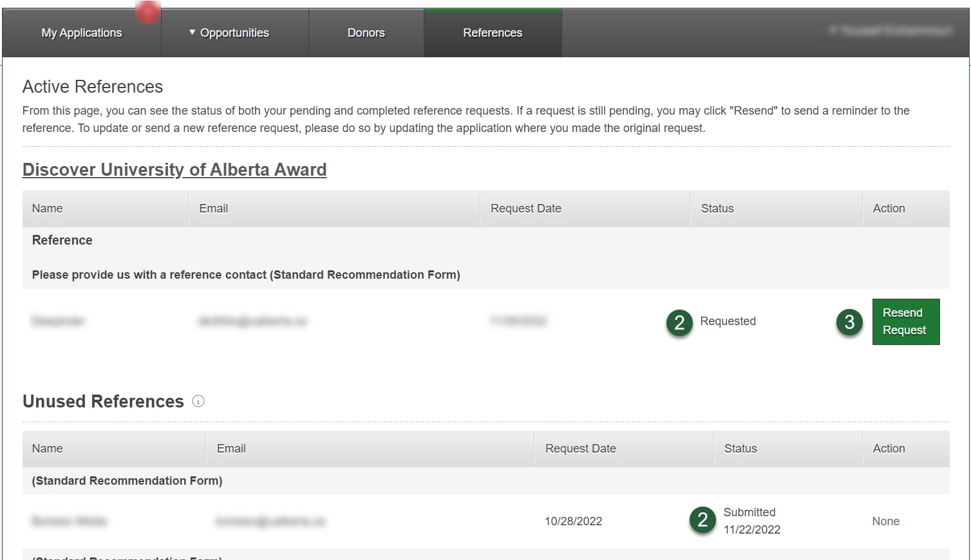Click the "2" badge next to Submitted status
This screenshot has width=971, height=560.
pyautogui.click(x=702, y=520)
